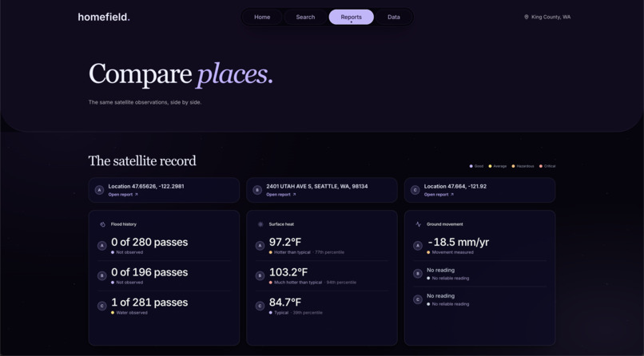644x356 pixels.
Task: Click the Surface heat heading
Action: click(x=281, y=224)
